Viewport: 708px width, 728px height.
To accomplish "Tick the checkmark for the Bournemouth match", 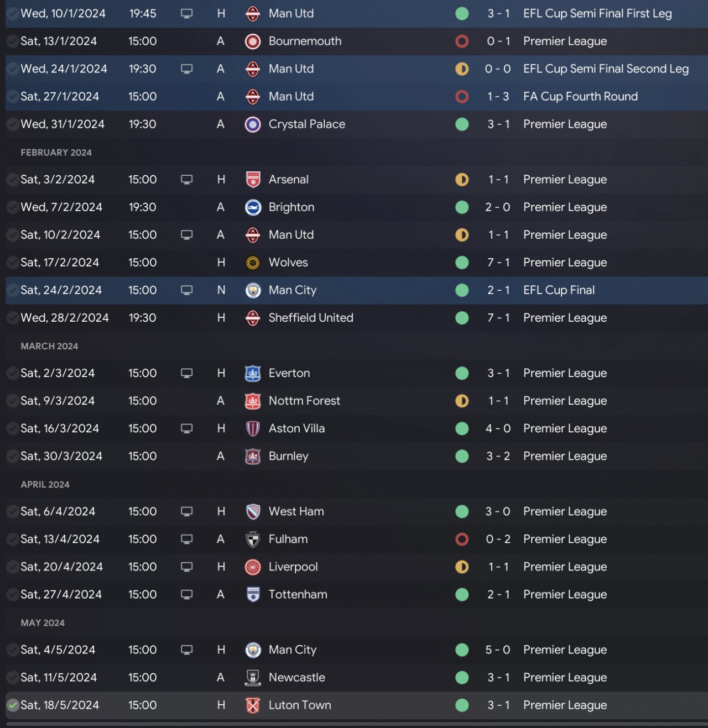I will (x=13, y=41).
